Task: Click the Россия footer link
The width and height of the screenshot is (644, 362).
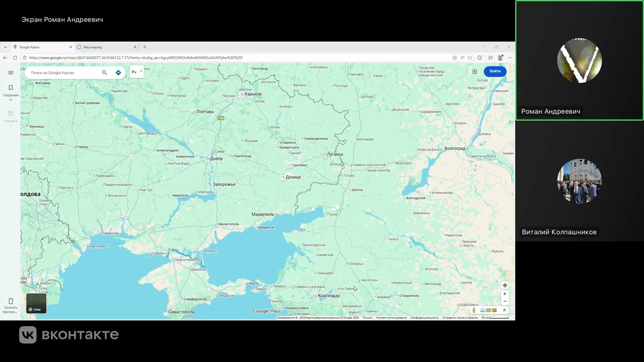Action: [368, 318]
